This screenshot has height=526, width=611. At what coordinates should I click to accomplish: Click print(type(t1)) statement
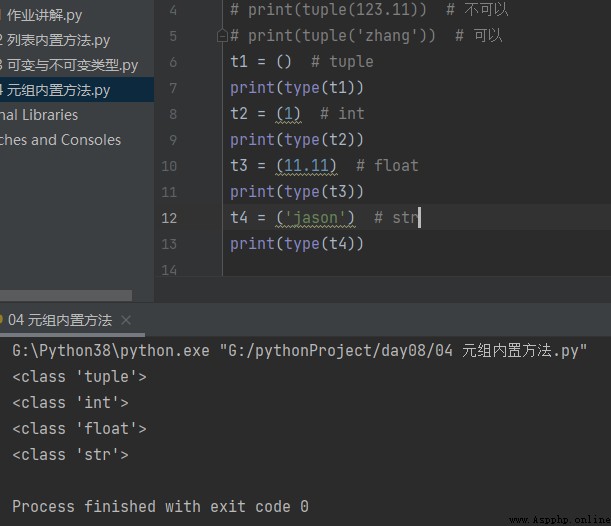click(297, 88)
